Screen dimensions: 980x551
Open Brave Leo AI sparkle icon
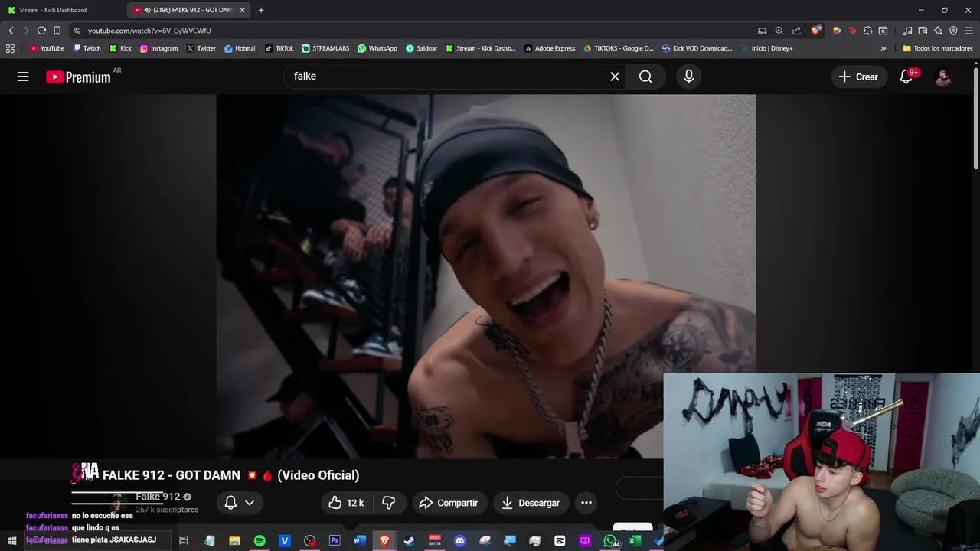(x=938, y=31)
